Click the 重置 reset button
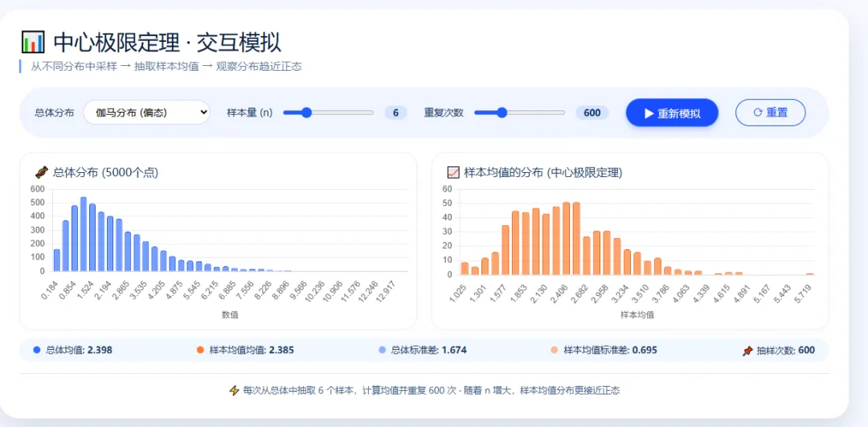 pos(770,113)
